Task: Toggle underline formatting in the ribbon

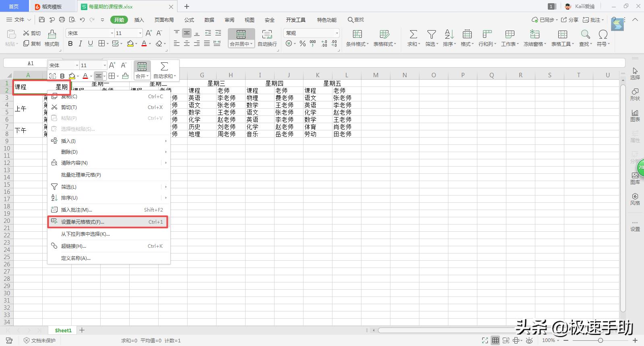Action: pos(90,43)
